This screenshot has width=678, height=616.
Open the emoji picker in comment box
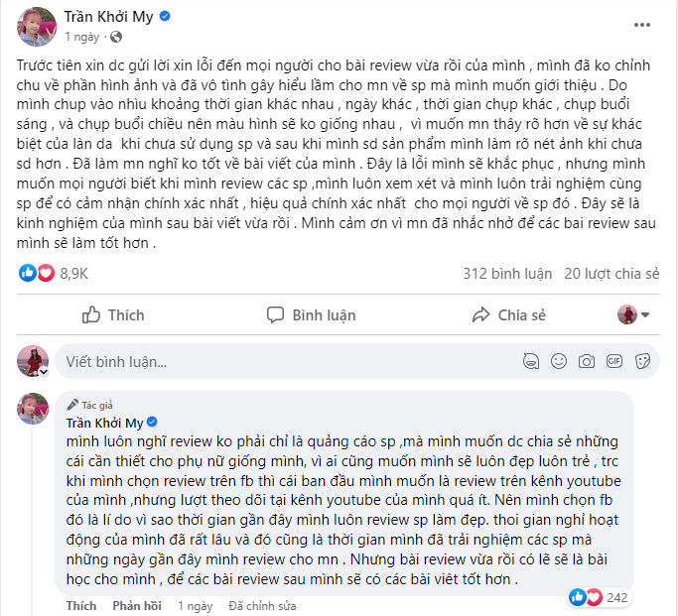(x=559, y=361)
